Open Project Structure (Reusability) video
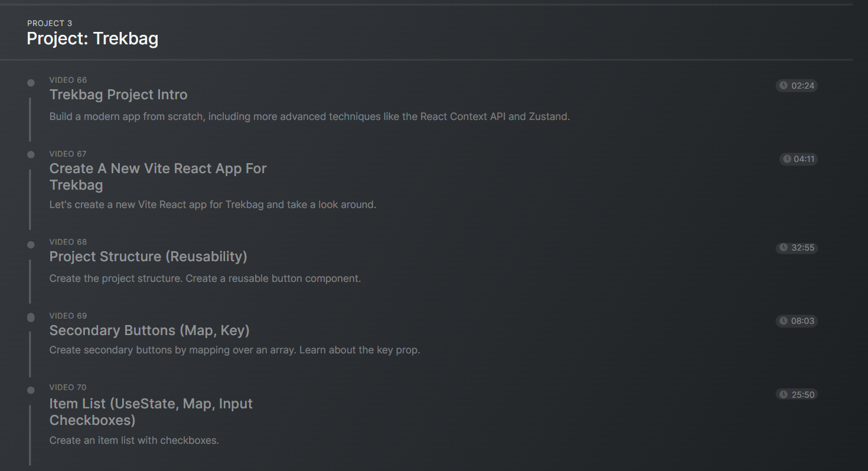 (x=148, y=256)
